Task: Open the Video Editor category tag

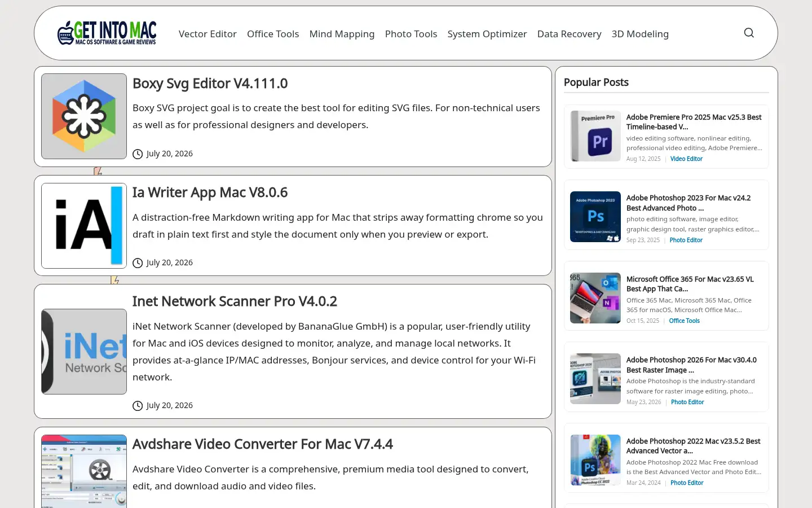Action: pos(686,159)
